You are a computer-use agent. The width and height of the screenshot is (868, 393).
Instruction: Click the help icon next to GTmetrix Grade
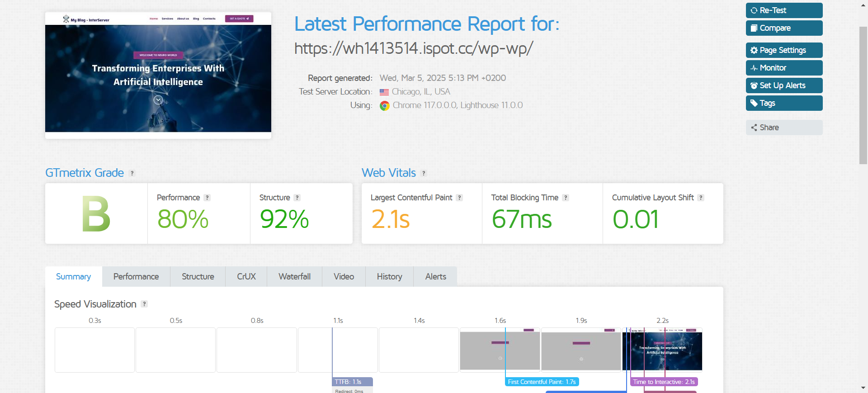click(132, 173)
